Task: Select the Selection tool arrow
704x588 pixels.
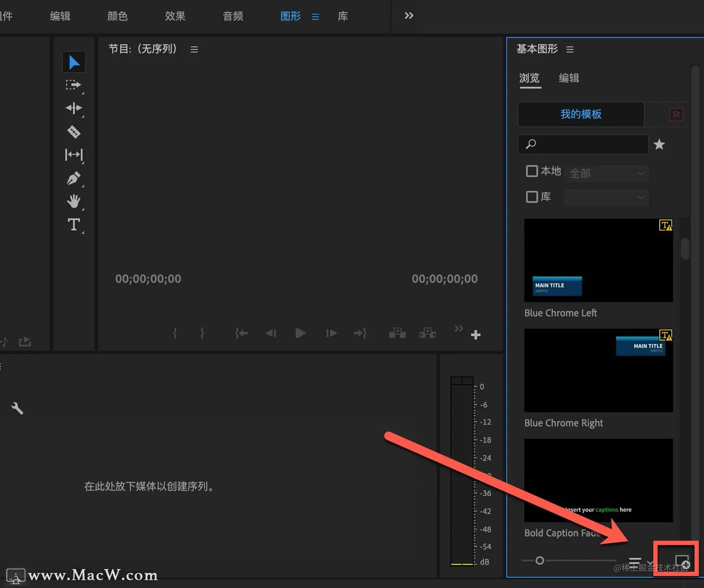Action: pos(74,62)
